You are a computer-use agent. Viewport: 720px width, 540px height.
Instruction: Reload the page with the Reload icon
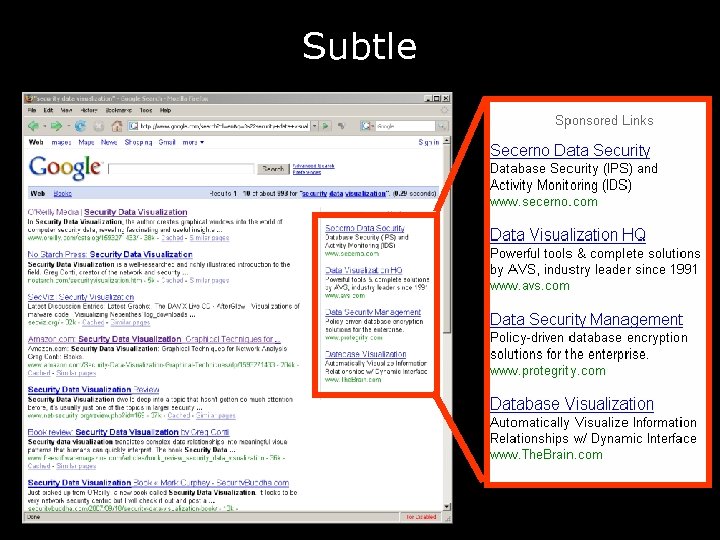(x=80, y=126)
